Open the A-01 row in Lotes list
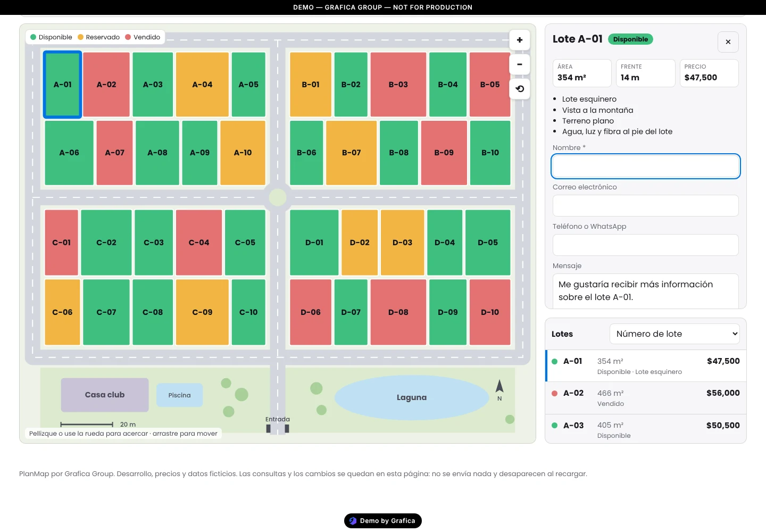 [646, 366]
